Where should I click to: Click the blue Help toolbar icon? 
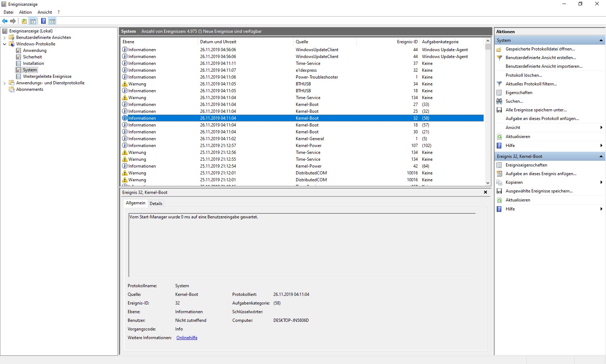click(x=43, y=21)
